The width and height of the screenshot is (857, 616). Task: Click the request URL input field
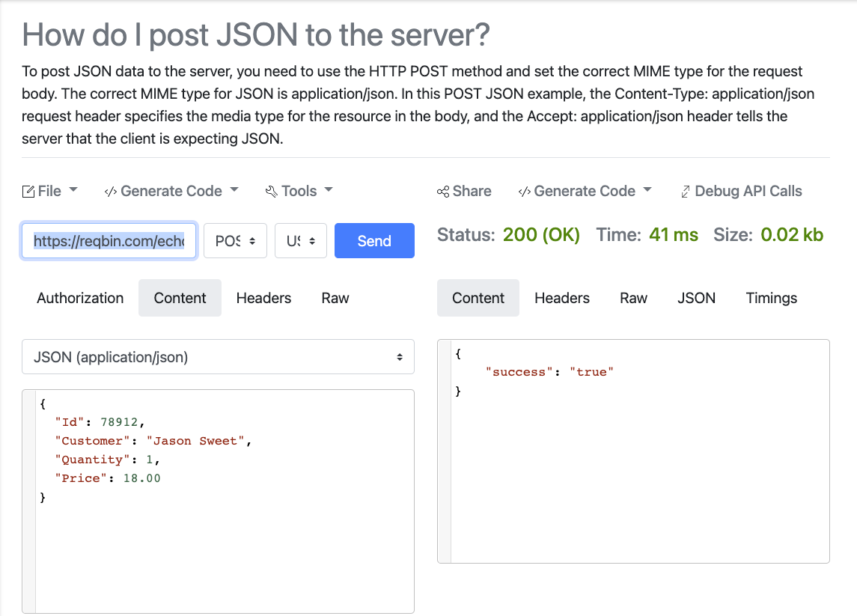tap(109, 240)
